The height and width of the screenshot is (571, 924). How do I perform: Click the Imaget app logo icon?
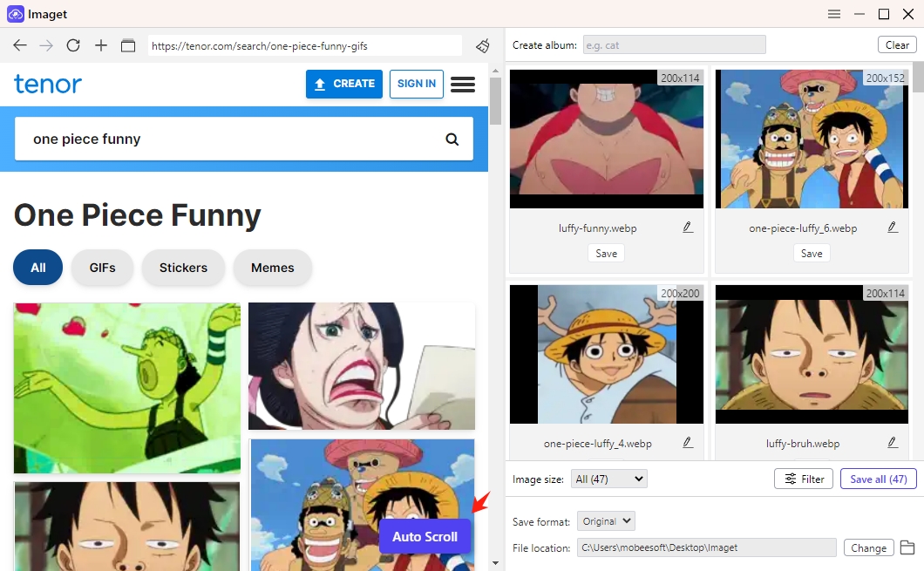16,14
